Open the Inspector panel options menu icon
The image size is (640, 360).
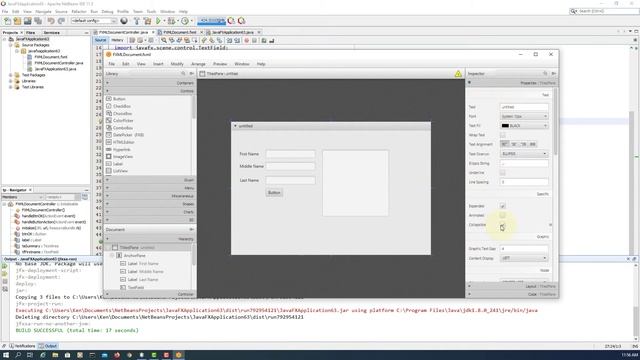[553, 73]
